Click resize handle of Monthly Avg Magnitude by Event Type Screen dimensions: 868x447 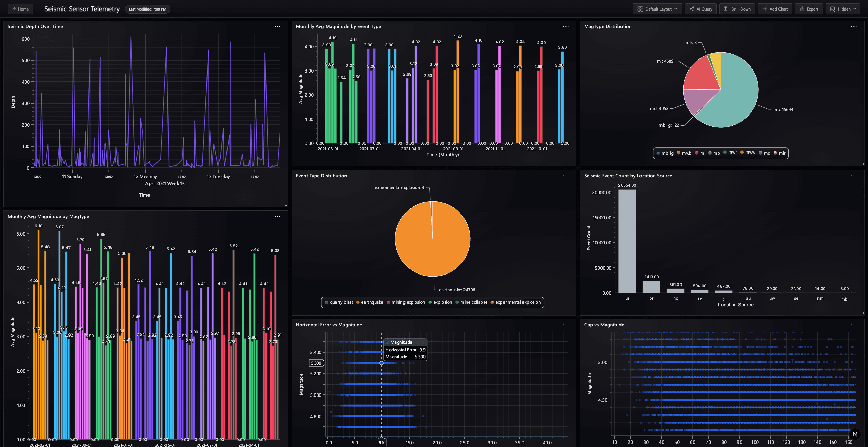pyautogui.click(x=574, y=164)
